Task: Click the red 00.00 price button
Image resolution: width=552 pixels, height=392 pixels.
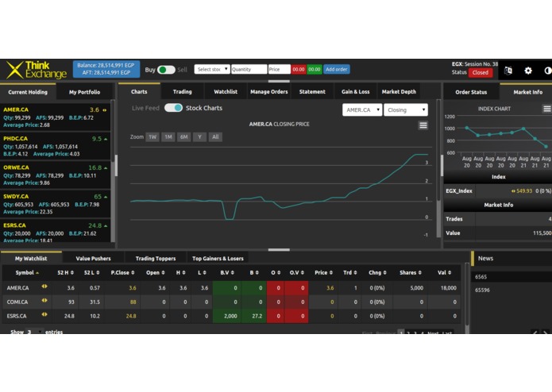Action: [299, 69]
